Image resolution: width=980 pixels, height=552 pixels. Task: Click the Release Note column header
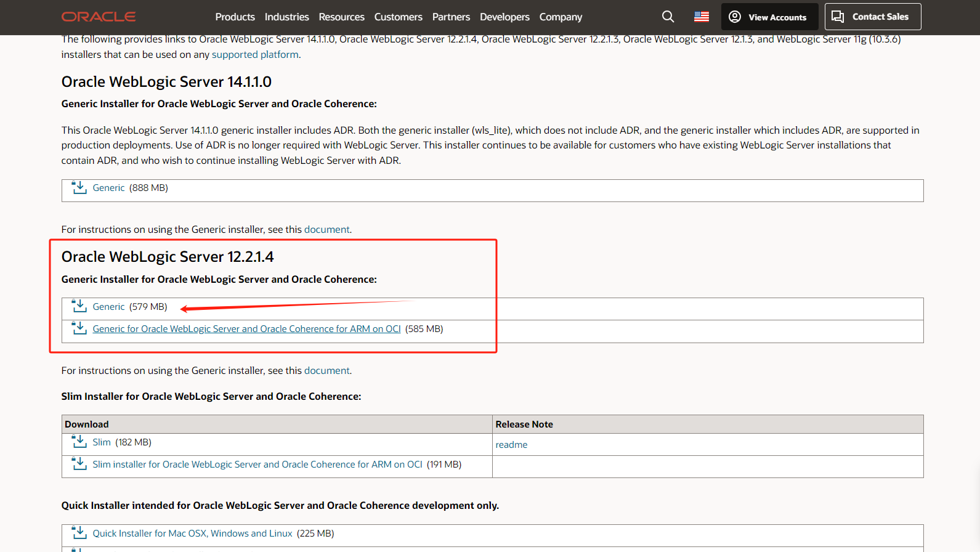tap(524, 424)
